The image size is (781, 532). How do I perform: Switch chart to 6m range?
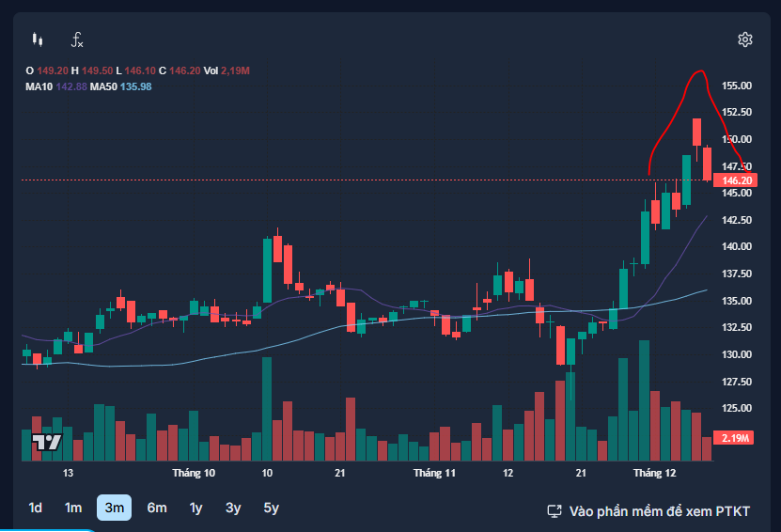(157, 508)
